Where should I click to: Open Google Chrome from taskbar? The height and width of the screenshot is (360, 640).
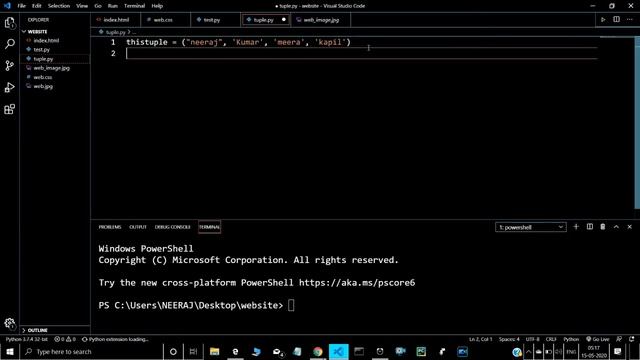click(318, 351)
